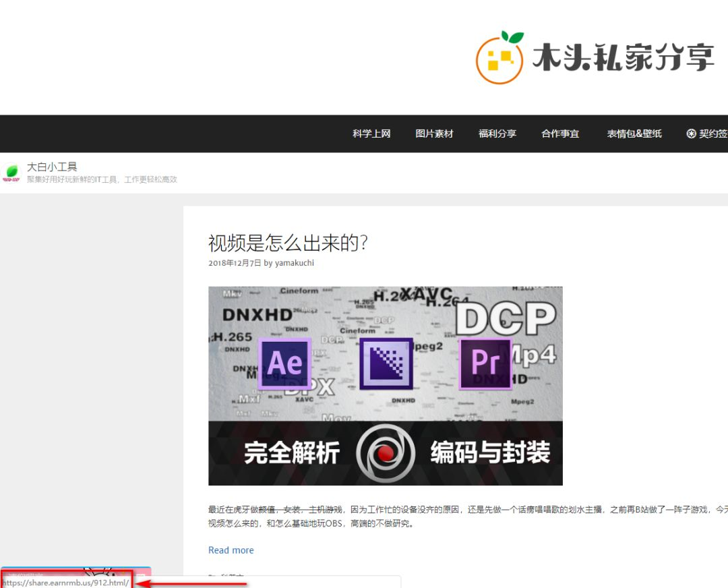Click the 木头私家分享 site logo
Viewport: 728px width, 588px height.
(x=595, y=57)
